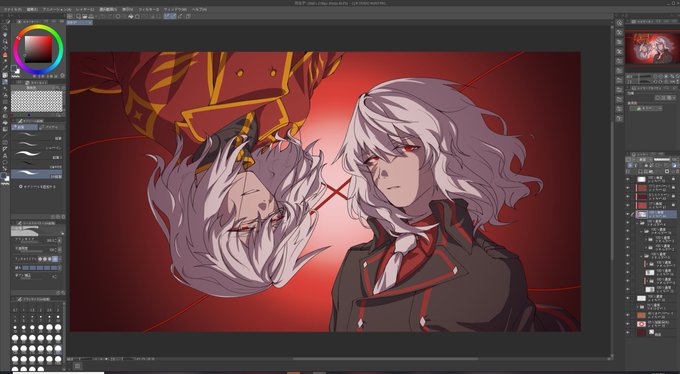Viewport: 680px width, 374px height.
Task: Select the Hand move tool in the left toolbar
Action: point(5,34)
